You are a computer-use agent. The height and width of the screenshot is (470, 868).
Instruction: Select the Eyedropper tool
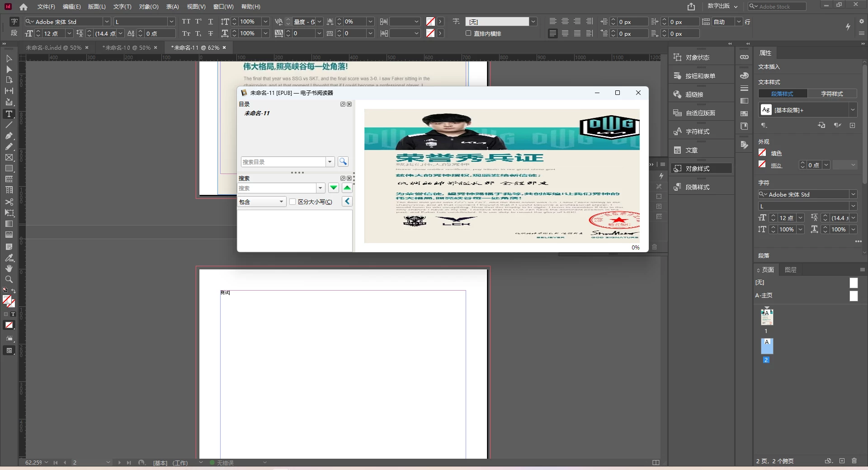(9, 258)
